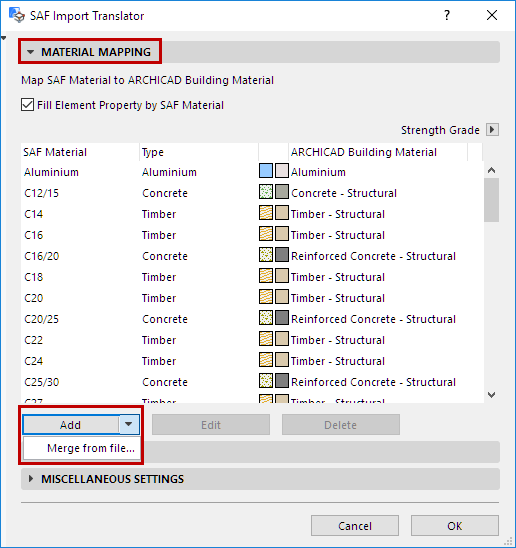516x548 pixels.
Task: Click the C25/30 row dark gray swatch
Action: (282, 381)
